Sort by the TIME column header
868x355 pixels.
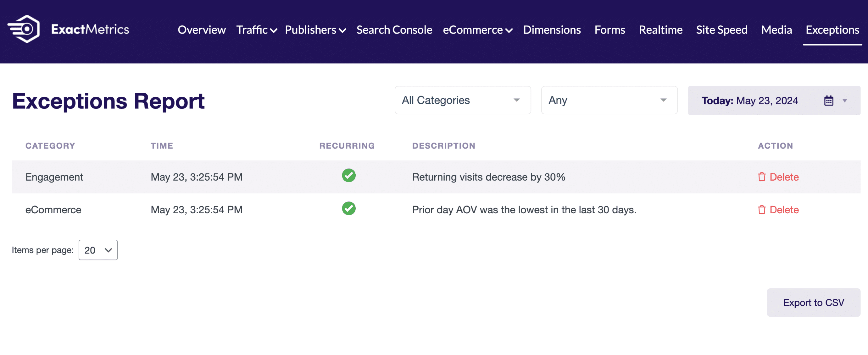pos(162,145)
